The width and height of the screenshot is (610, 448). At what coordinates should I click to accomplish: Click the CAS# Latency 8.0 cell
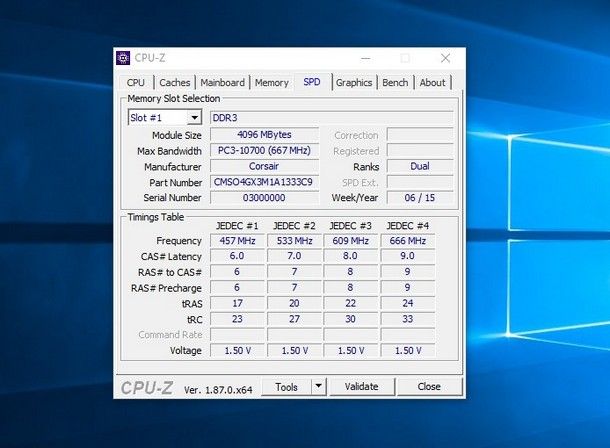pyautogui.click(x=351, y=256)
